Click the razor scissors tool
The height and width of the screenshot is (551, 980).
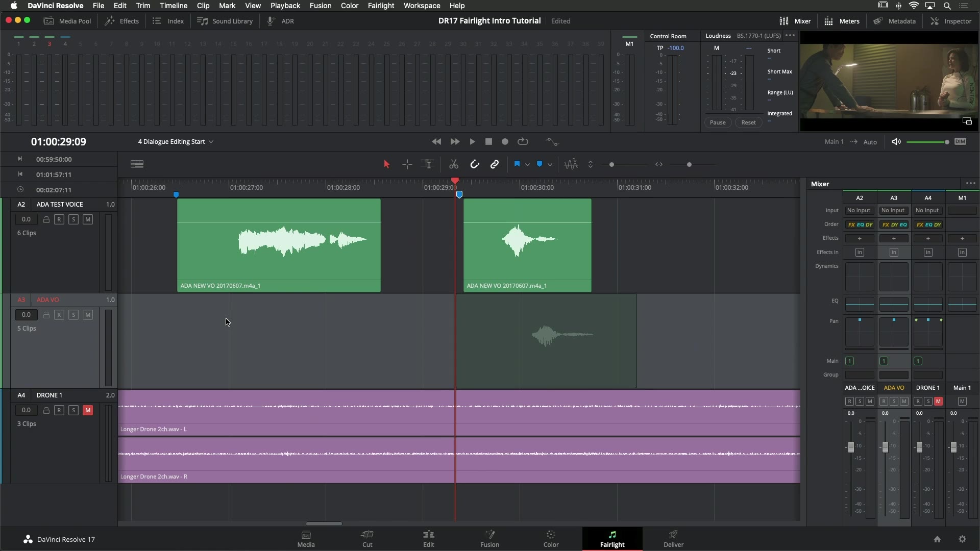(x=454, y=164)
